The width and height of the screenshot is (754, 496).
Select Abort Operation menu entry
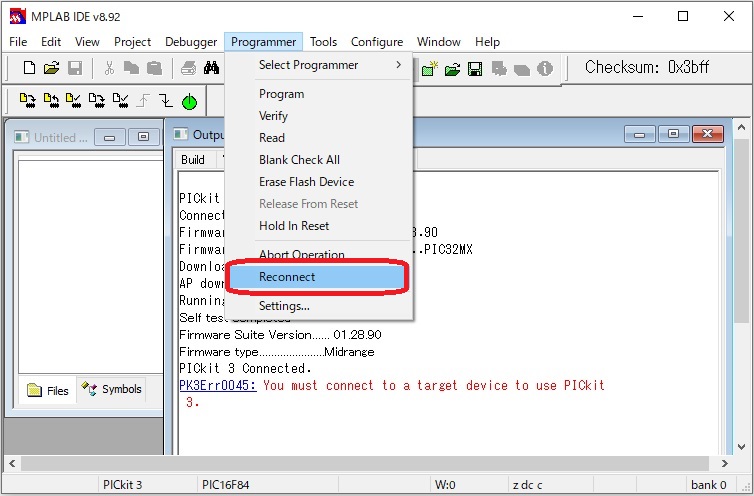point(319,253)
